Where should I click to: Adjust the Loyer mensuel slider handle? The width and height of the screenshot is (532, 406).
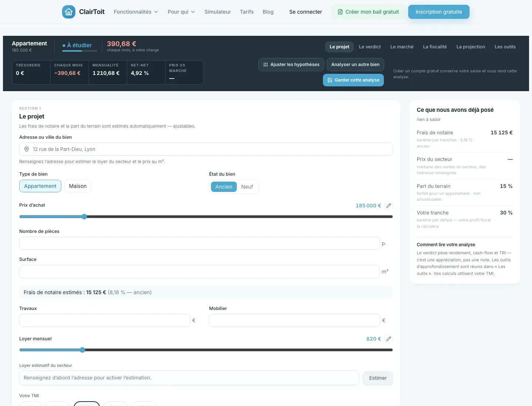[82, 350]
